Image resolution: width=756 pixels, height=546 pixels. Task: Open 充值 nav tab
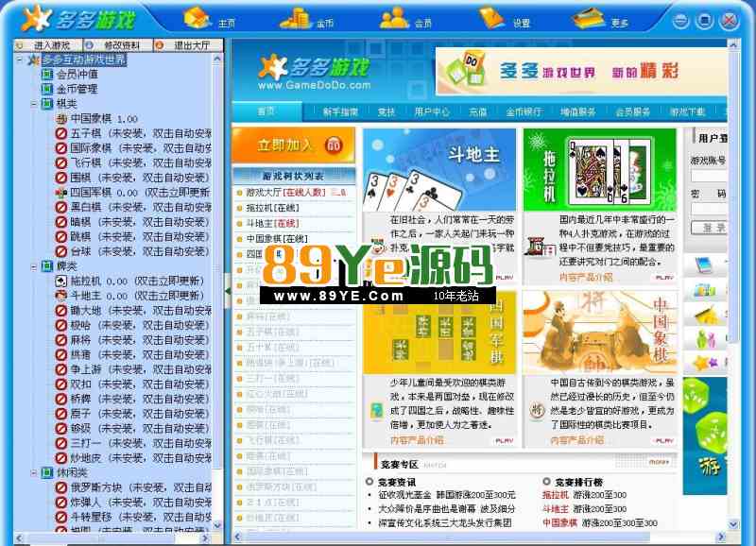pyautogui.click(x=478, y=112)
